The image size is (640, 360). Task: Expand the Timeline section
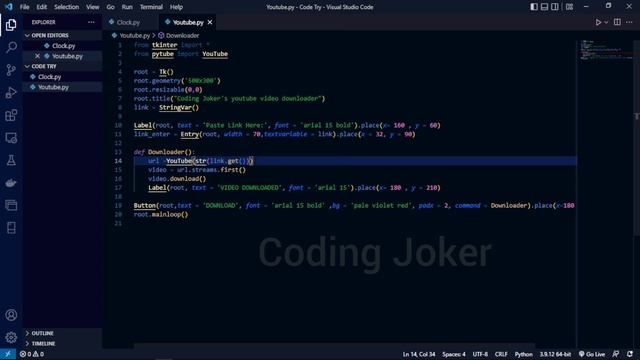62,344
